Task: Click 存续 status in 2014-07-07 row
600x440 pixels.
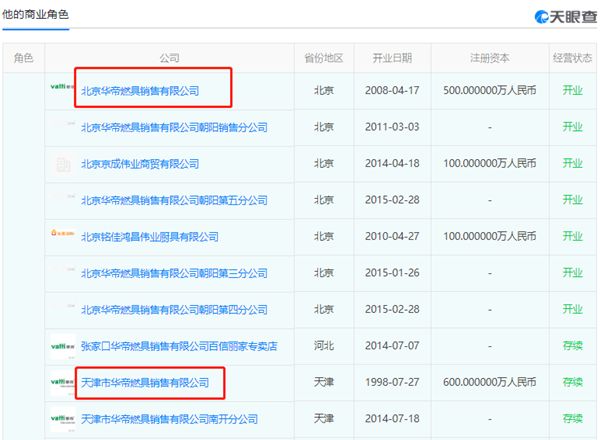Action: (x=572, y=345)
